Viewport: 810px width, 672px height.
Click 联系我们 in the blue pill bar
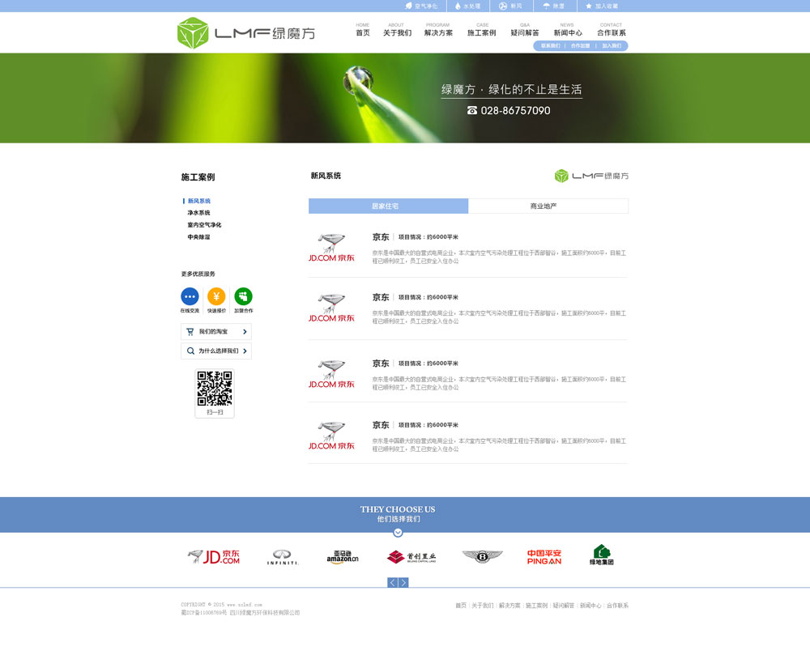tap(550, 46)
